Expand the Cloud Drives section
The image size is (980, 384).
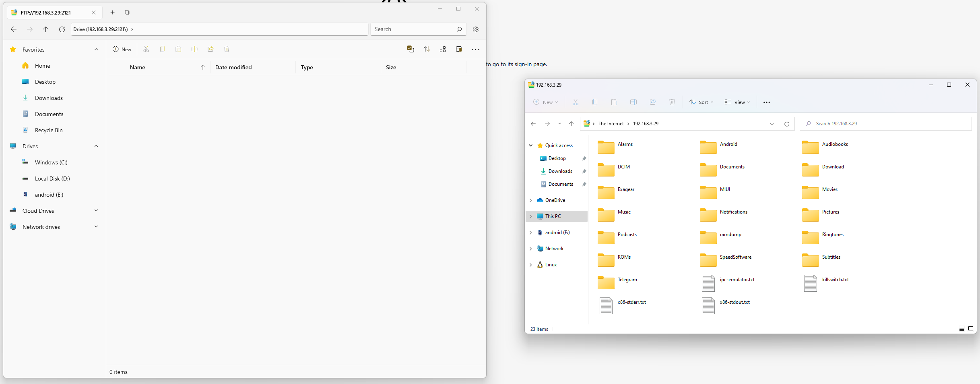pyautogui.click(x=96, y=211)
